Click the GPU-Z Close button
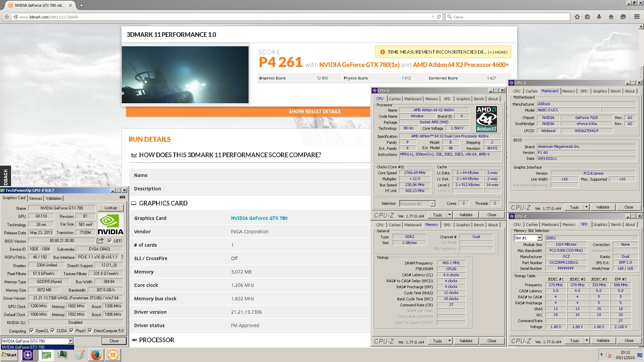The width and height of the screenshot is (644, 362). tap(114, 341)
